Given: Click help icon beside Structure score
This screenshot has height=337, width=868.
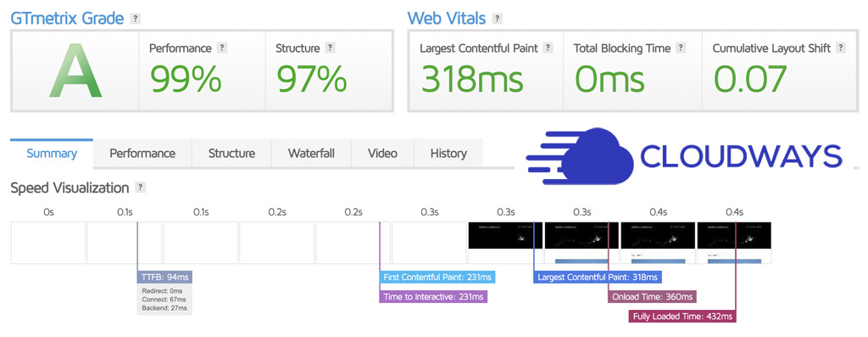Looking at the screenshot, I should 330,48.
